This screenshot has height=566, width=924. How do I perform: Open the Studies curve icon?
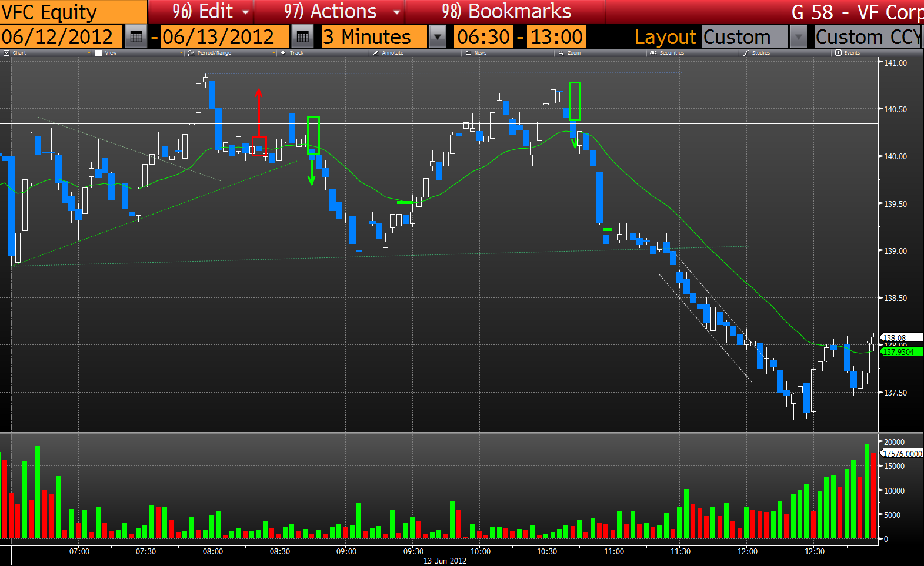(746, 53)
